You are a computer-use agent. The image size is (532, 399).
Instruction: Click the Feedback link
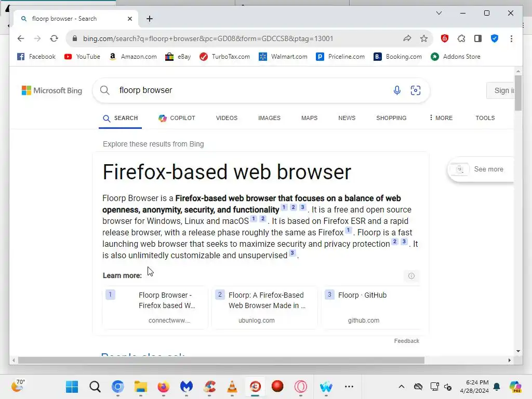[x=406, y=341]
